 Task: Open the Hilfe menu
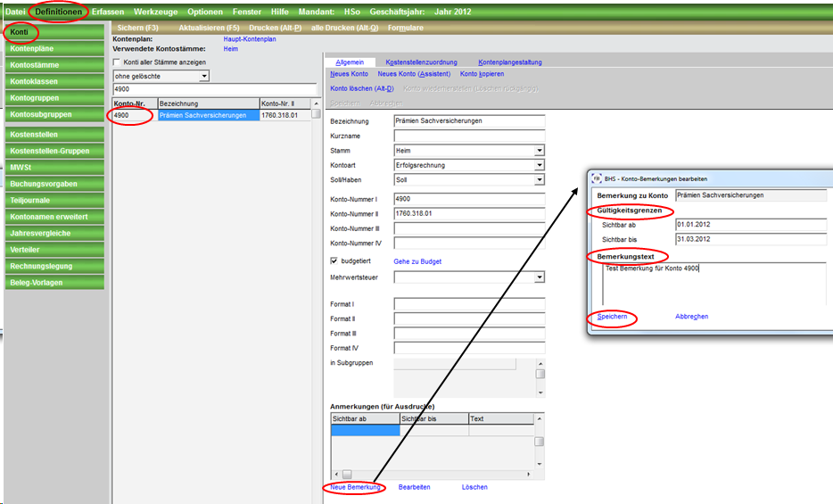click(x=280, y=12)
